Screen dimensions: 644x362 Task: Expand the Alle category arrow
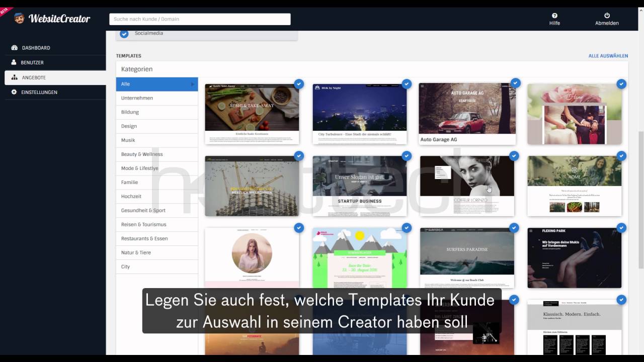192,84
